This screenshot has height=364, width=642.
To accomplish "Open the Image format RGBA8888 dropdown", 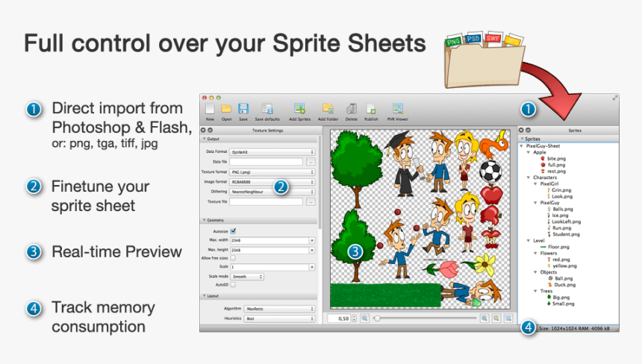I will (272, 182).
